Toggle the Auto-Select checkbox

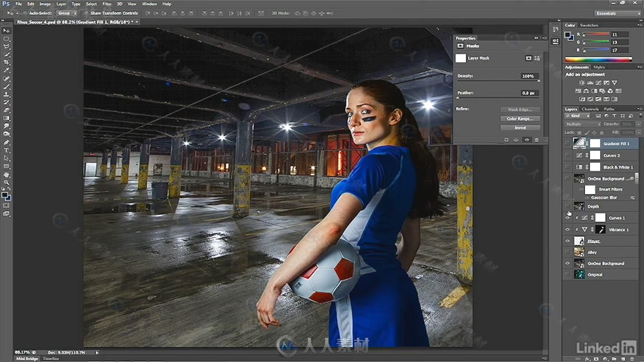point(26,13)
